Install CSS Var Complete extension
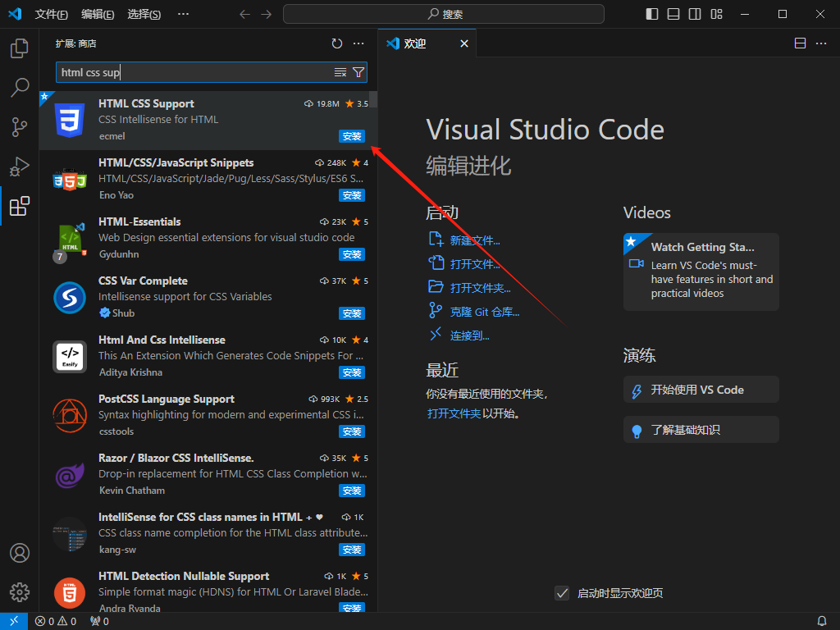Viewport: 840px width, 630px height. pyautogui.click(x=352, y=313)
